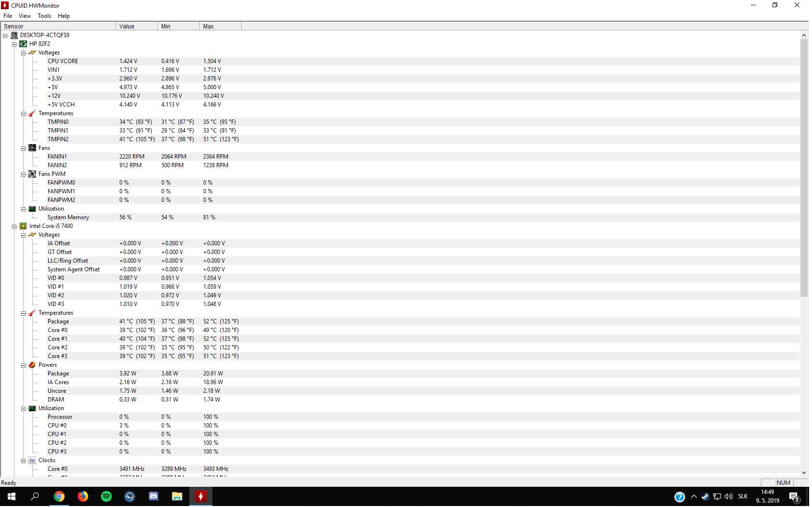
Task: Select the FANIN1 fan row
Action: 400,157
